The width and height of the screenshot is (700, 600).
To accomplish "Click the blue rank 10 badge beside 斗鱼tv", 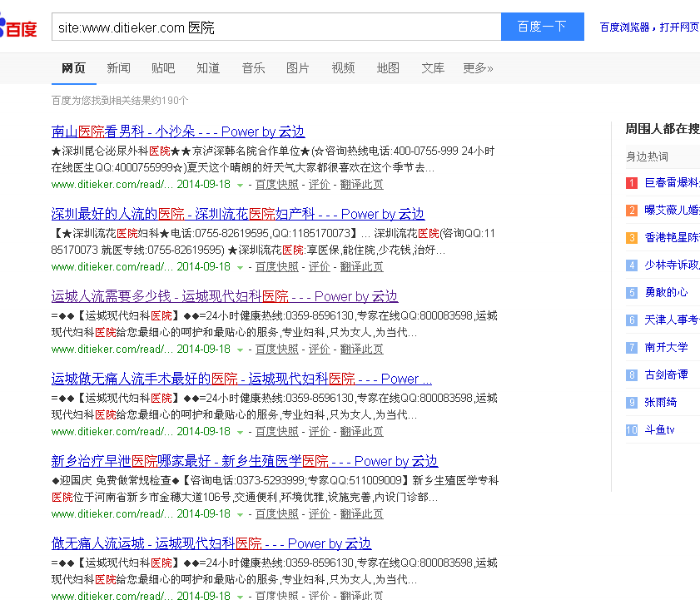I will click(632, 429).
